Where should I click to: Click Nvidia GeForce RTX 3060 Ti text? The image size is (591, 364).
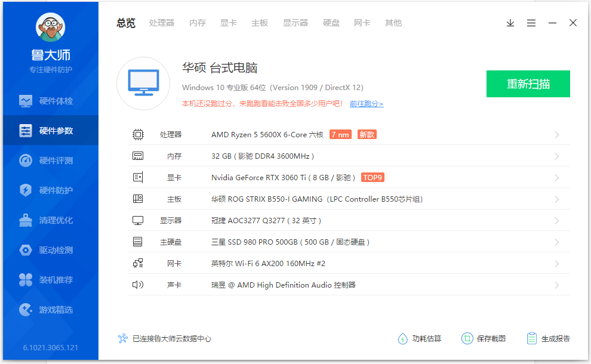[283, 177]
